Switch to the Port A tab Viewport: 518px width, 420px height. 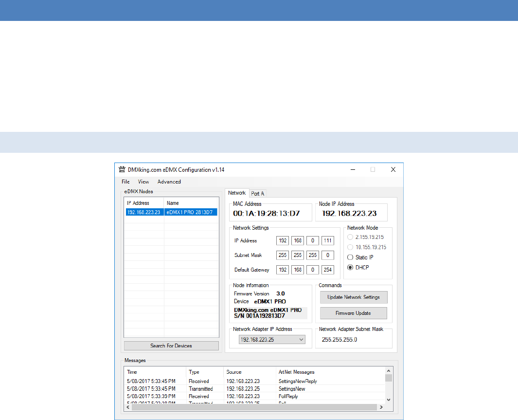point(257,194)
